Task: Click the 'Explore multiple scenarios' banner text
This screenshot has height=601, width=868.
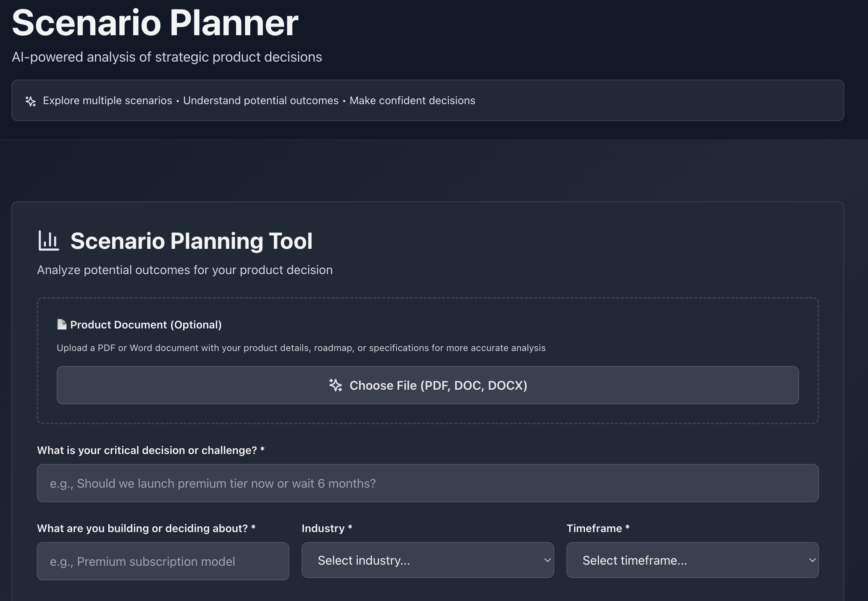Action: (x=108, y=101)
